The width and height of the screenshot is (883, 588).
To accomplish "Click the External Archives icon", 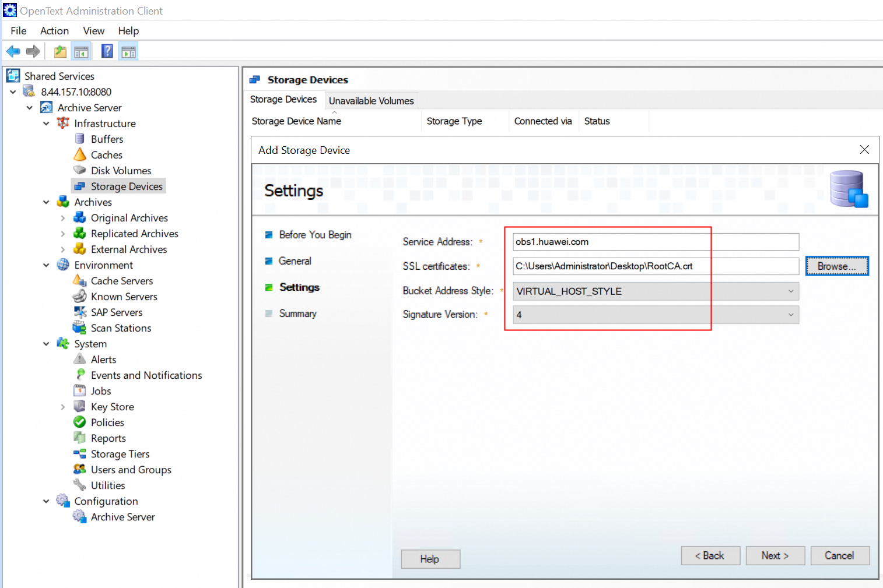I will [80, 249].
